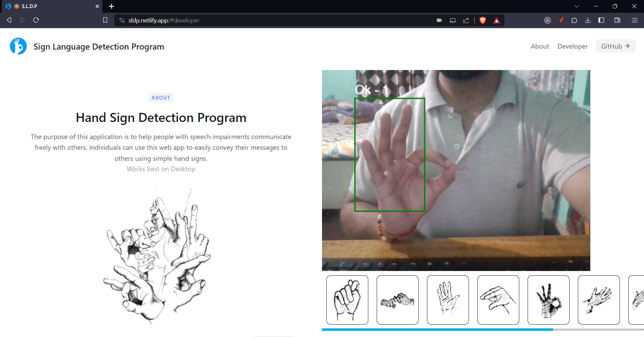Toggle the sidebar panel icon

601,20
